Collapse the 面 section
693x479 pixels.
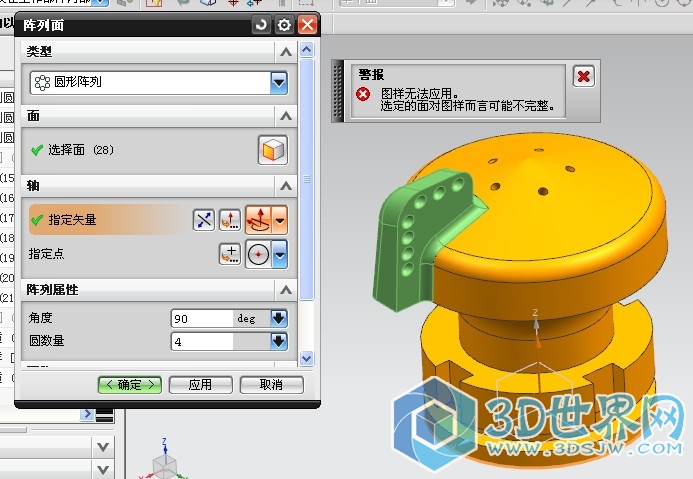(x=286, y=116)
